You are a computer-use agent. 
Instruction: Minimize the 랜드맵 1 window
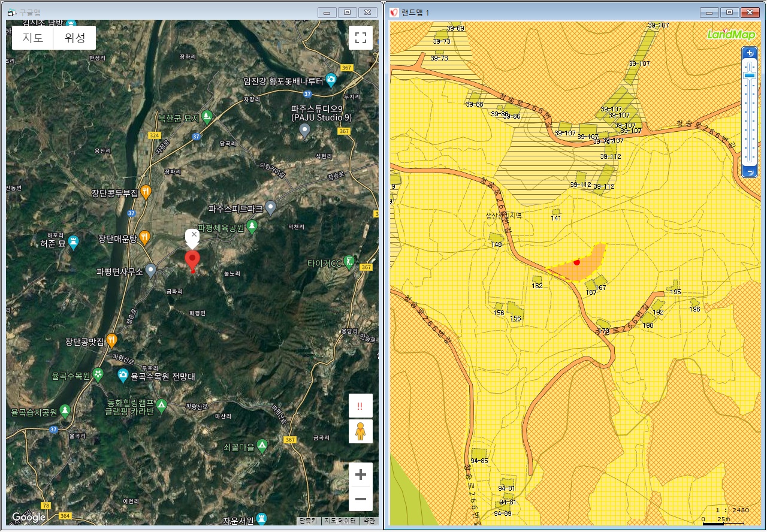click(709, 12)
